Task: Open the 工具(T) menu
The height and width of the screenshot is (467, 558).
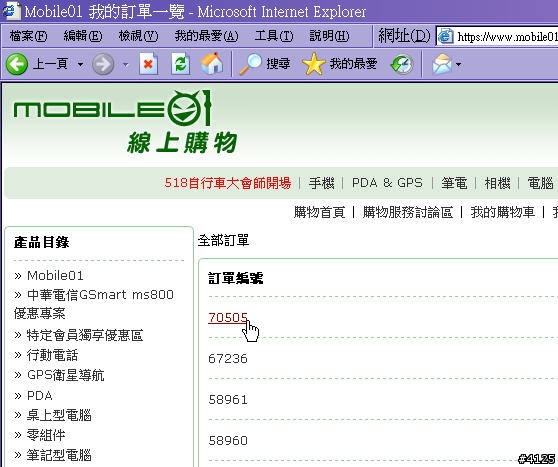Action: [274, 36]
